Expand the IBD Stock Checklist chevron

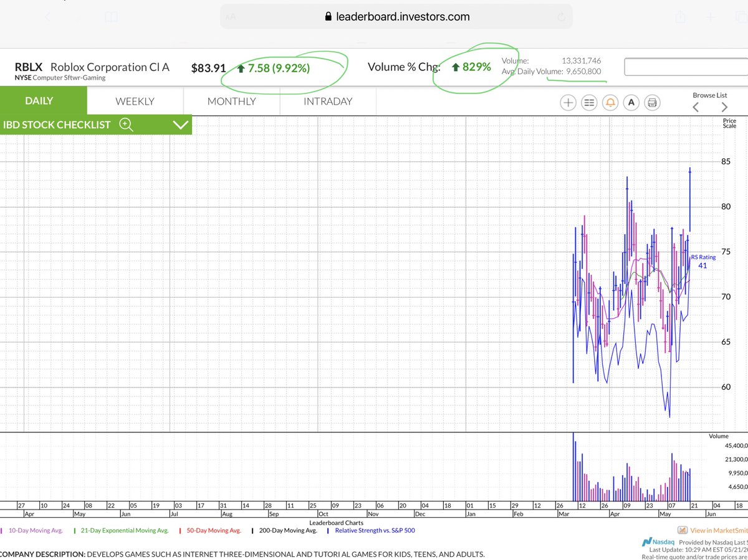click(x=180, y=125)
